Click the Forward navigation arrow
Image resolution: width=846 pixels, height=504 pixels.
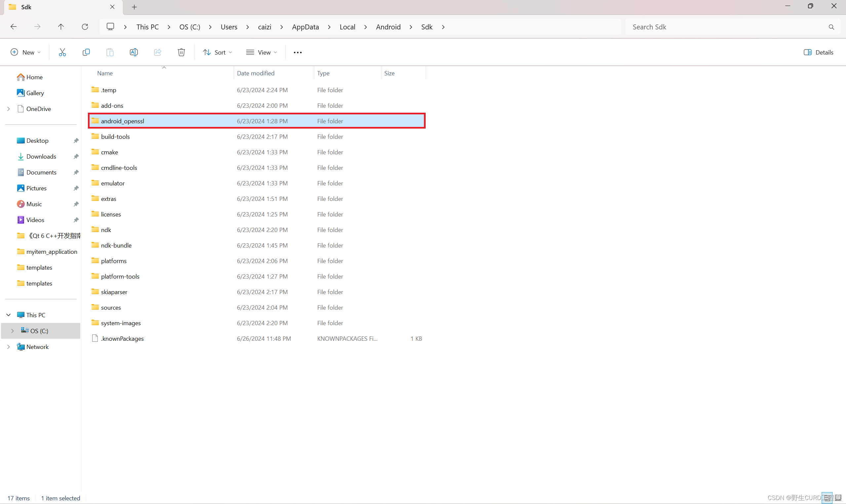point(37,26)
